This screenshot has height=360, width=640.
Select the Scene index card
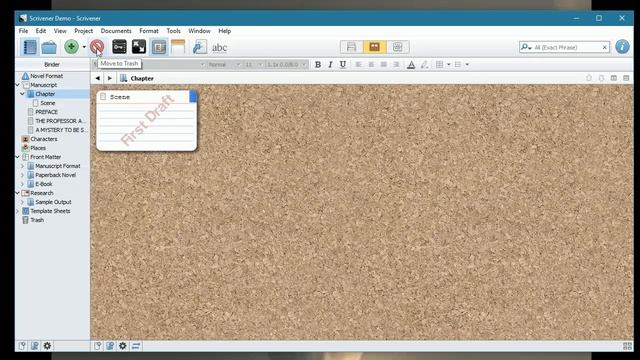147,121
